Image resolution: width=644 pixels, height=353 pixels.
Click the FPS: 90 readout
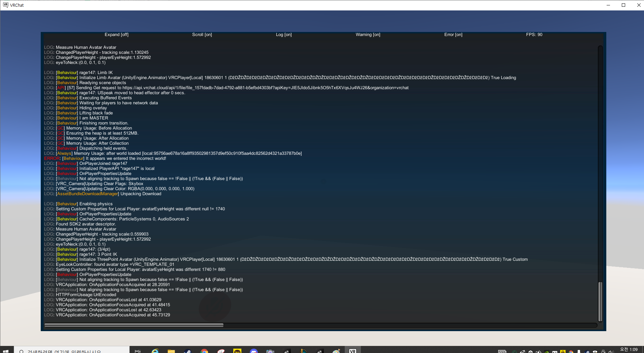534,35
